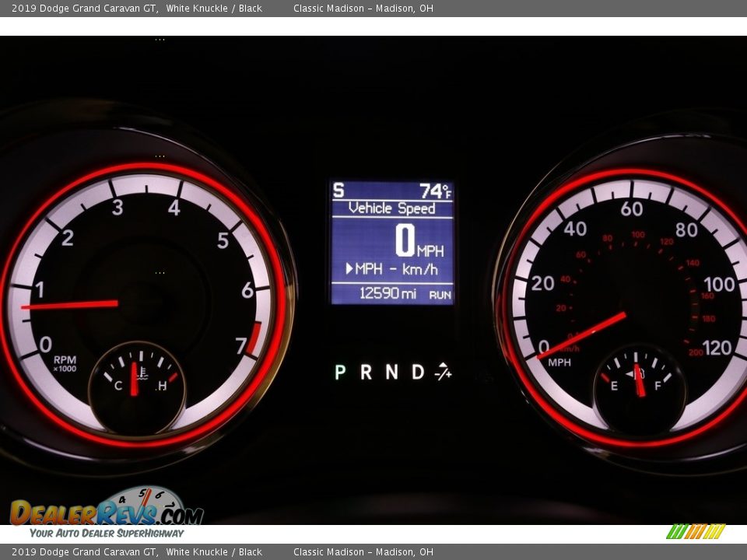The image size is (747, 560).
Task: Click the colored stripes icon at bottom right
Action: tap(695, 531)
